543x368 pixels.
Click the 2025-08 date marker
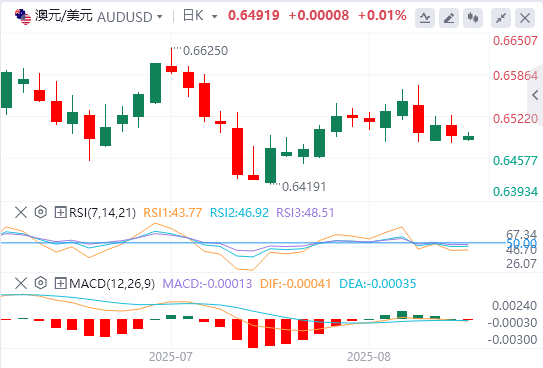coord(368,357)
